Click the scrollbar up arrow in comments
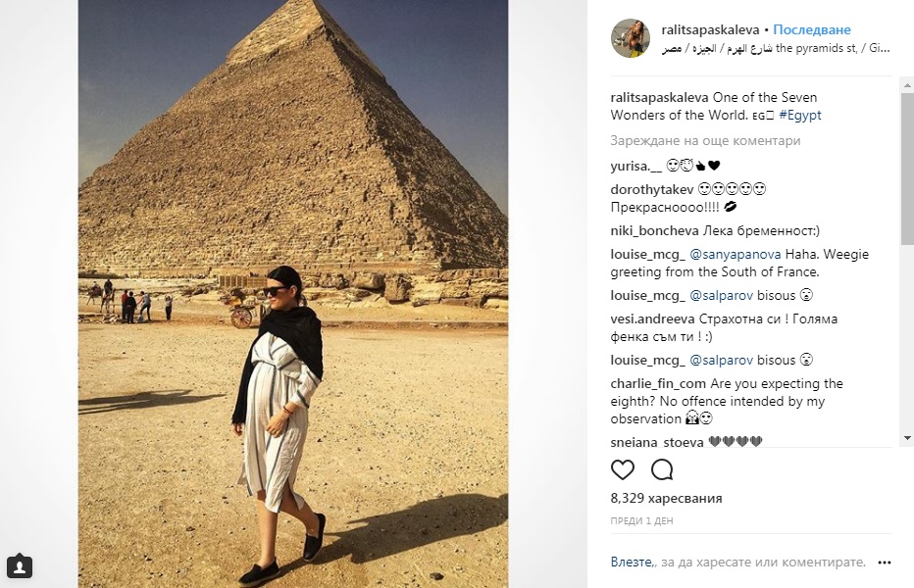The image size is (914, 588). point(907,85)
